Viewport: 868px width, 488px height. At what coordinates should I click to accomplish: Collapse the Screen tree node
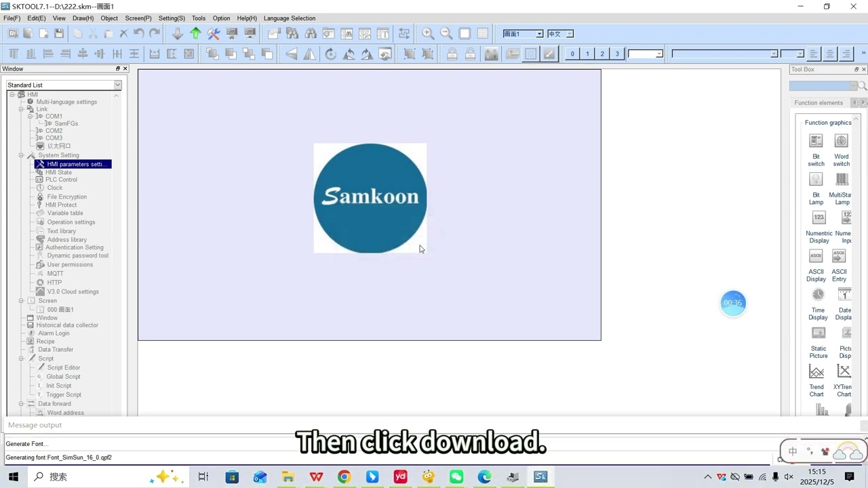click(x=21, y=301)
